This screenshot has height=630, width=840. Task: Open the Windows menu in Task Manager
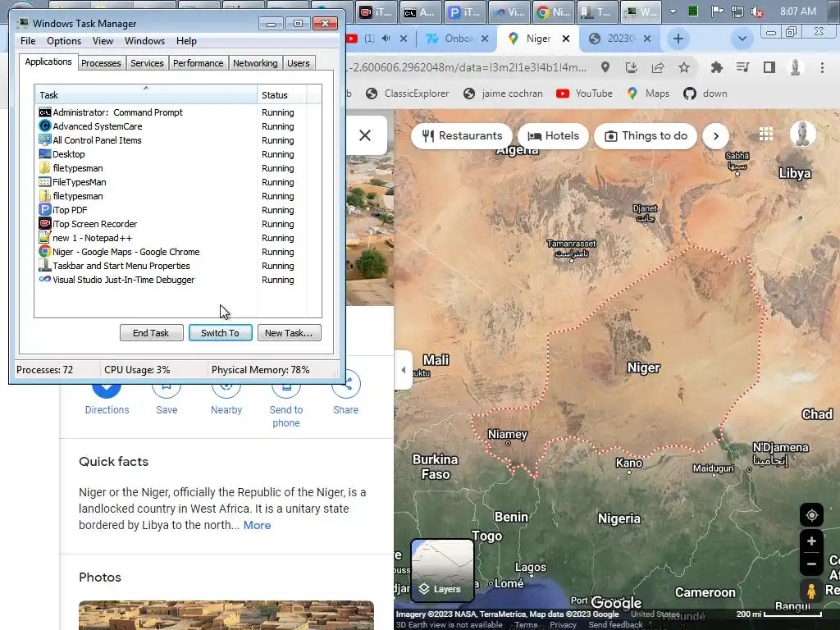pyautogui.click(x=144, y=41)
